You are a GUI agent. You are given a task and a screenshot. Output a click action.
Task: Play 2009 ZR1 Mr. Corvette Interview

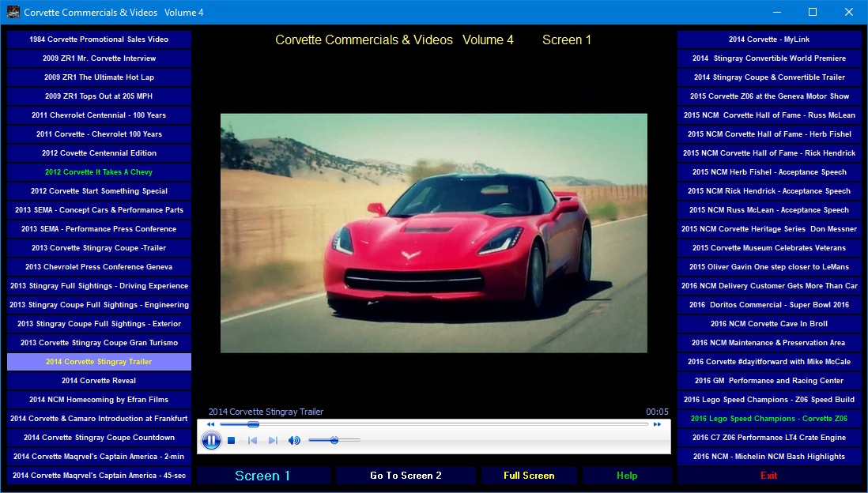[x=99, y=58]
